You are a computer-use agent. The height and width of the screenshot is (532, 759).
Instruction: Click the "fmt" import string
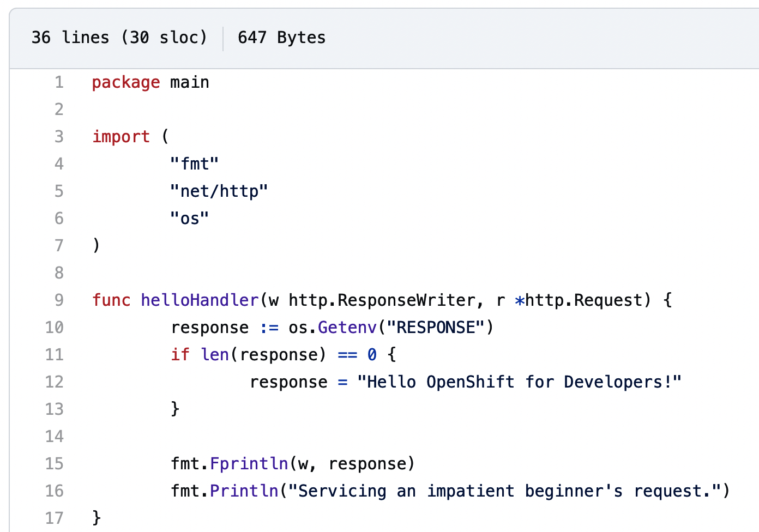click(195, 164)
